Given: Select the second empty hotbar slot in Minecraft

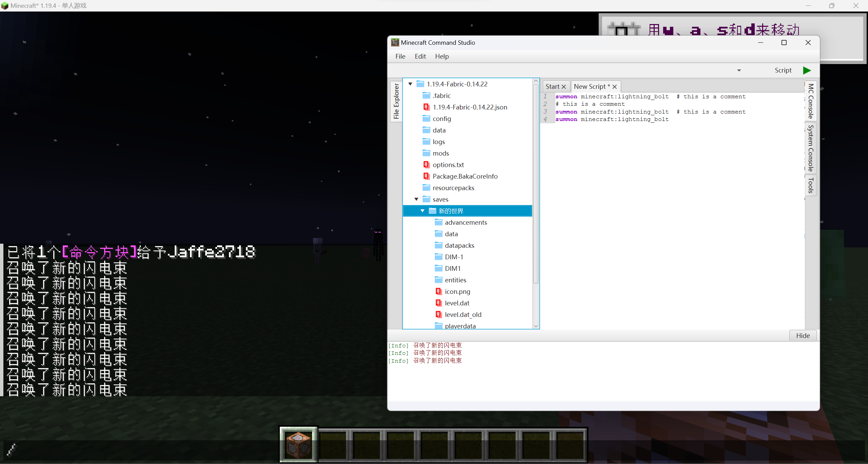Looking at the screenshot, I should [x=367, y=444].
